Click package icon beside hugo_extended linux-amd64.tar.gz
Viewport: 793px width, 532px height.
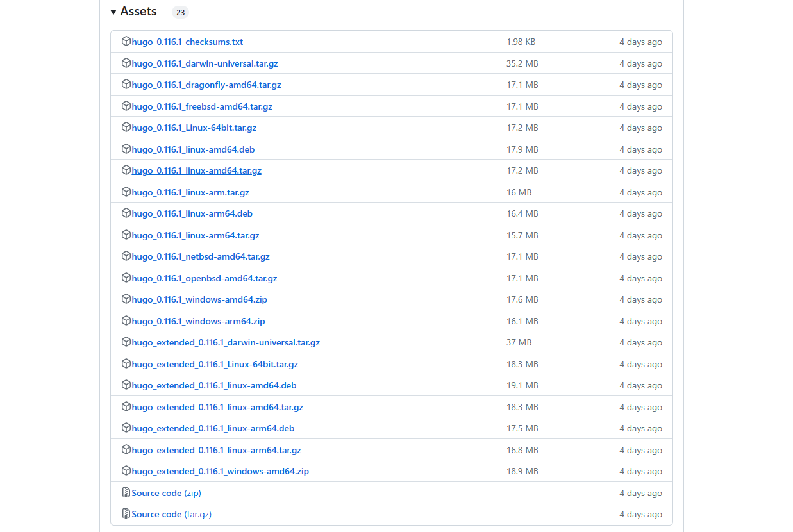(x=126, y=407)
